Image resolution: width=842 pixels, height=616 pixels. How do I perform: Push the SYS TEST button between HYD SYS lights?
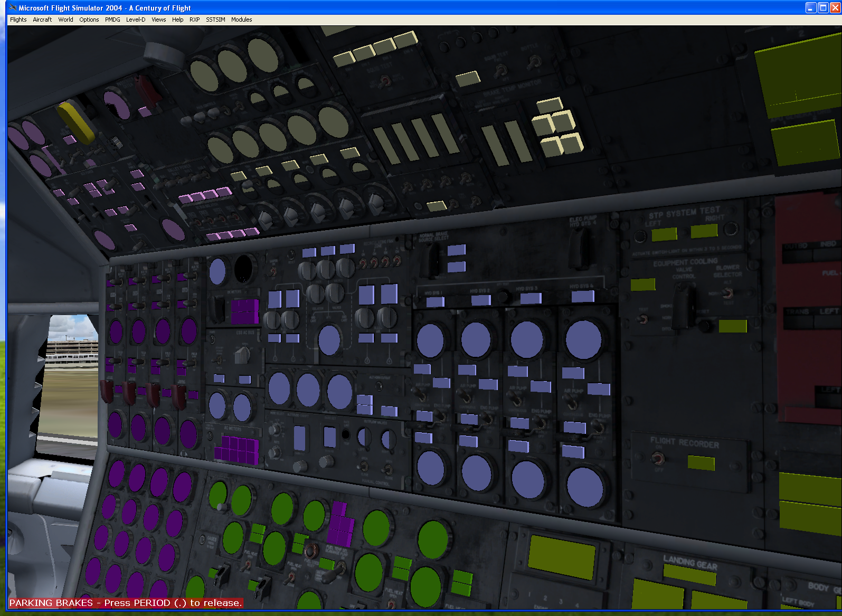coord(503,297)
